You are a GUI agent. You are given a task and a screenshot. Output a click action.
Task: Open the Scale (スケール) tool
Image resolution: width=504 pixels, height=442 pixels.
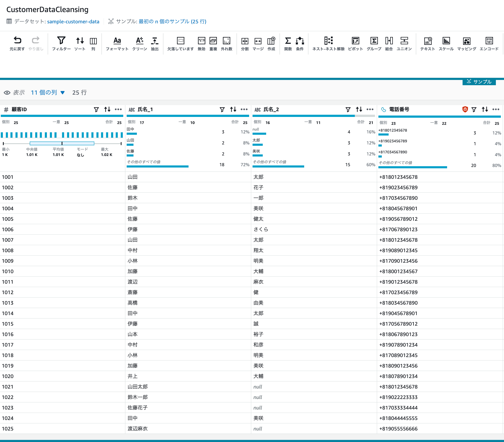pyautogui.click(x=446, y=43)
